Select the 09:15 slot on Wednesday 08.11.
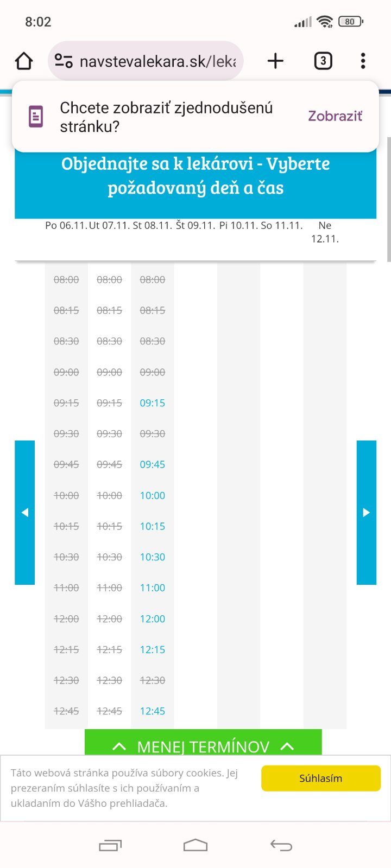 tap(153, 403)
